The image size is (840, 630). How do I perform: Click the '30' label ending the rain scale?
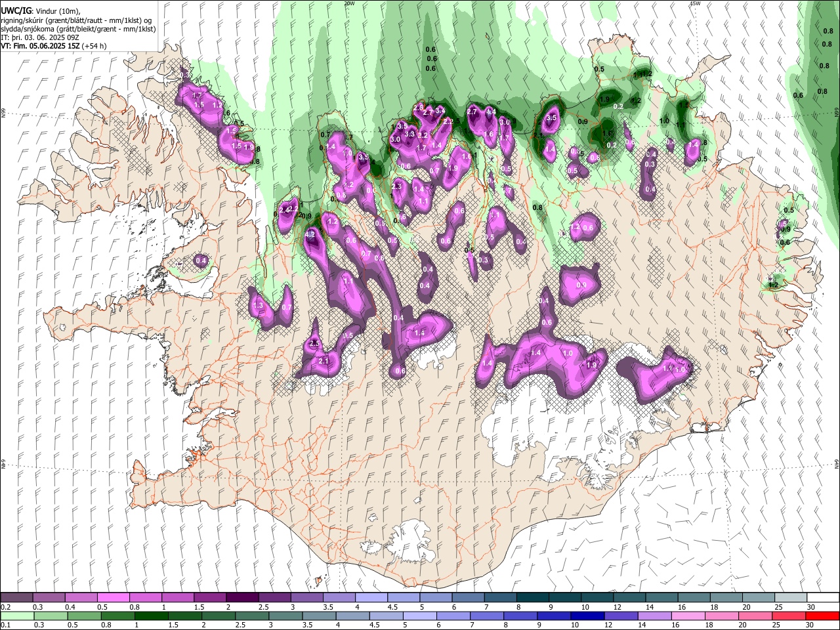(x=810, y=625)
